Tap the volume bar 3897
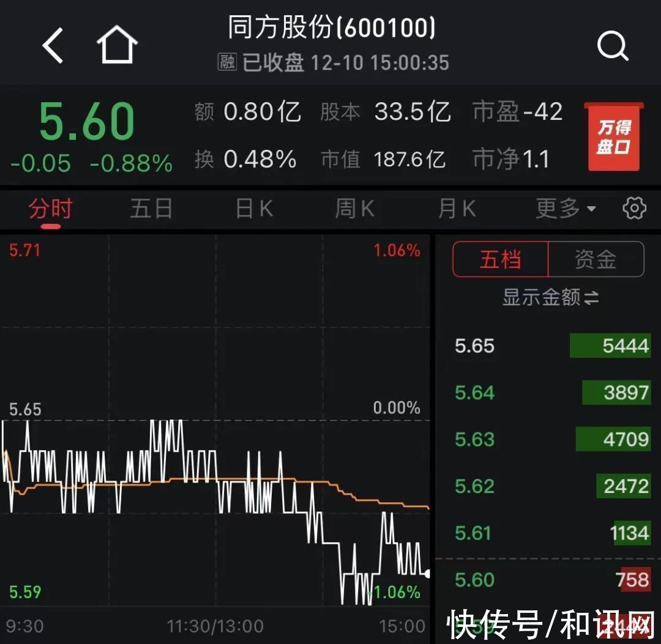This screenshot has height=644, width=661. (616, 393)
